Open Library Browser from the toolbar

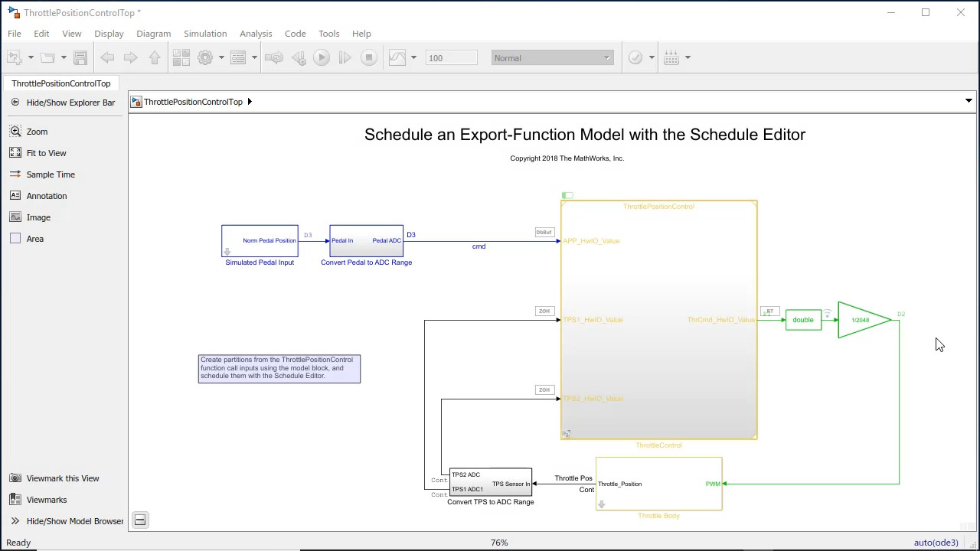pos(181,58)
